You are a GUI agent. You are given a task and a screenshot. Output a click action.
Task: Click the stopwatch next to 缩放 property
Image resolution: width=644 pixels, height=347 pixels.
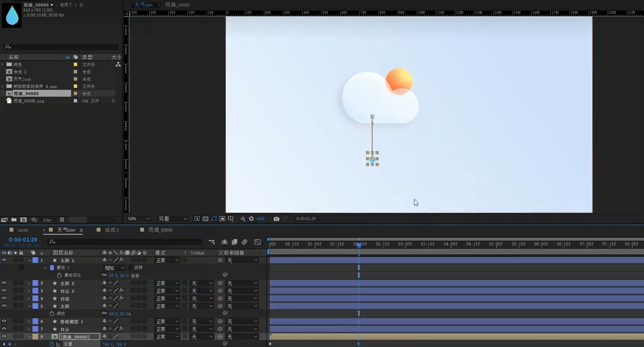tap(52, 313)
